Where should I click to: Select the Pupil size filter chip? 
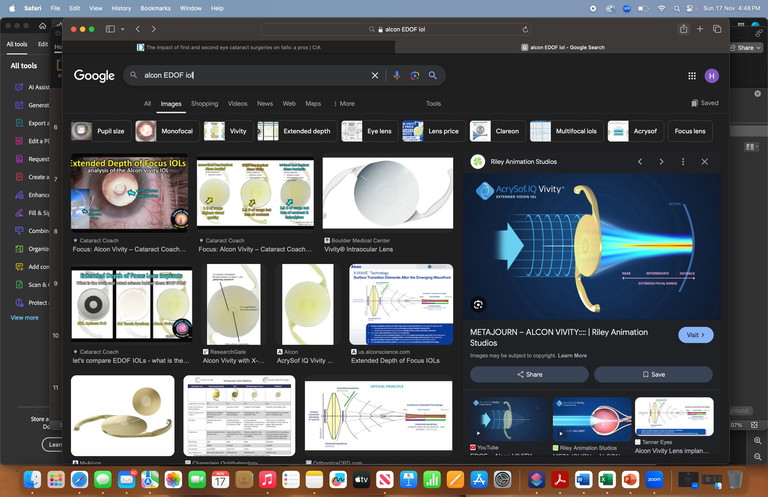[x=101, y=131]
